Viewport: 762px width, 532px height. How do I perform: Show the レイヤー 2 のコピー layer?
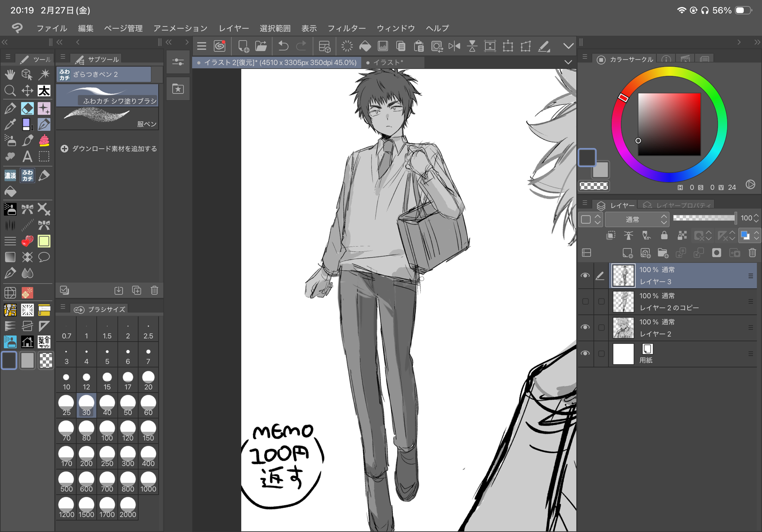click(x=585, y=301)
